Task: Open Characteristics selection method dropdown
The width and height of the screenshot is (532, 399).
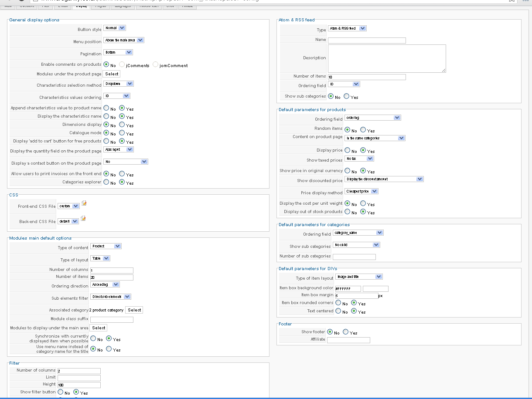Action: click(x=119, y=84)
